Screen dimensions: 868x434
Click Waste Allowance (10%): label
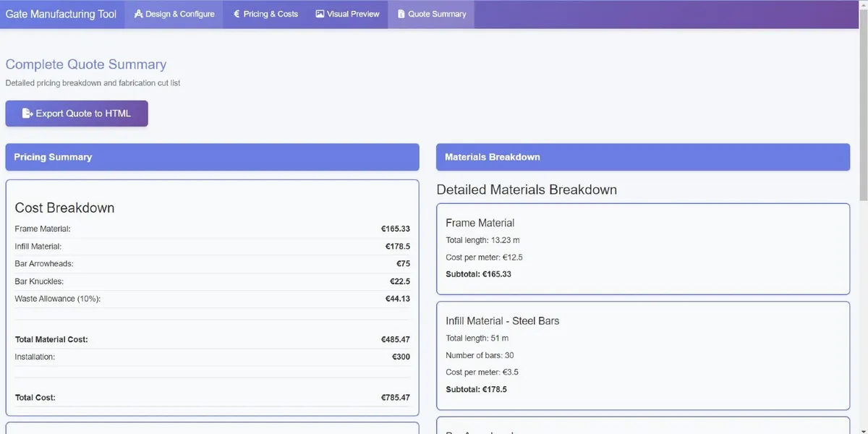click(57, 299)
